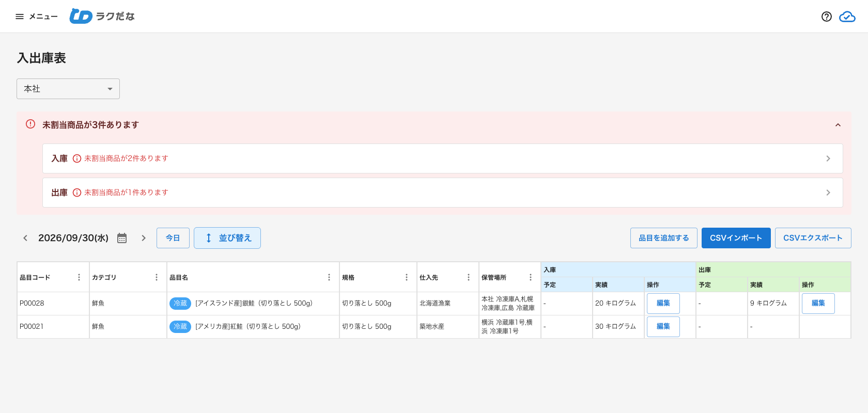Click the CSVインポート button
The width and height of the screenshot is (868, 413).
tap(736, 238)
